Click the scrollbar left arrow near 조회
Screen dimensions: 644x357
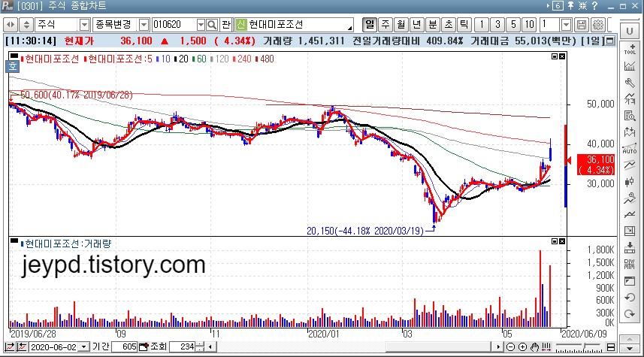point(210,347)
